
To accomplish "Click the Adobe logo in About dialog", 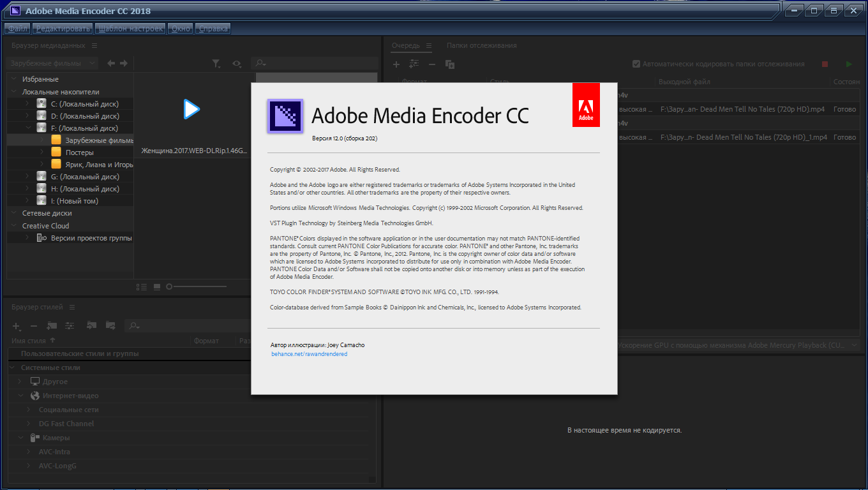I will [586, 105].
